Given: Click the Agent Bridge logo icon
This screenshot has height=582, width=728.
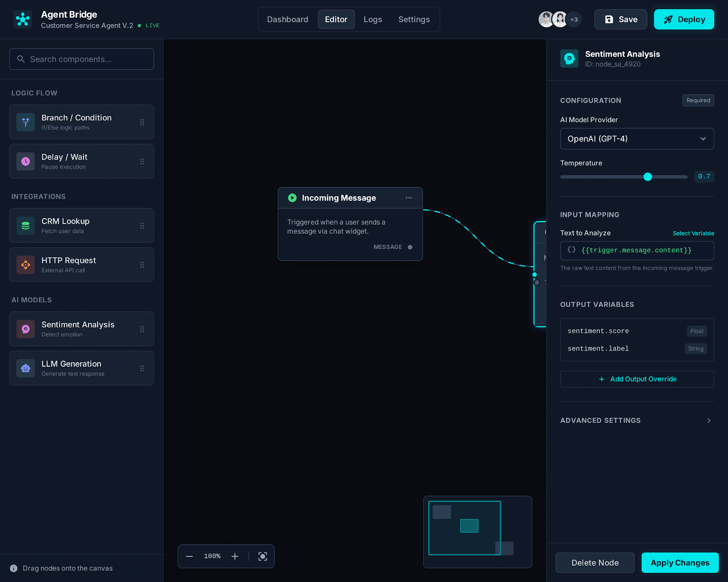Looking at the screenshot, I should [x=23, y=20].
